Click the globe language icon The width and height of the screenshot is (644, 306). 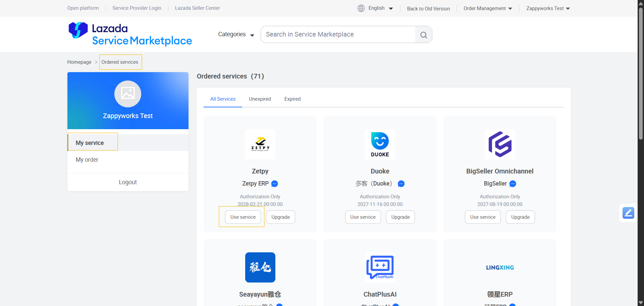point(361,8)
